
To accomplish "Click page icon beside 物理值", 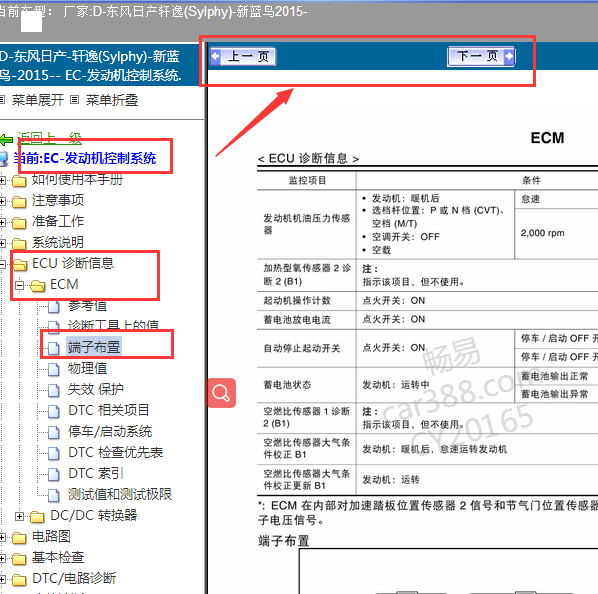I will tap(54, 369).
